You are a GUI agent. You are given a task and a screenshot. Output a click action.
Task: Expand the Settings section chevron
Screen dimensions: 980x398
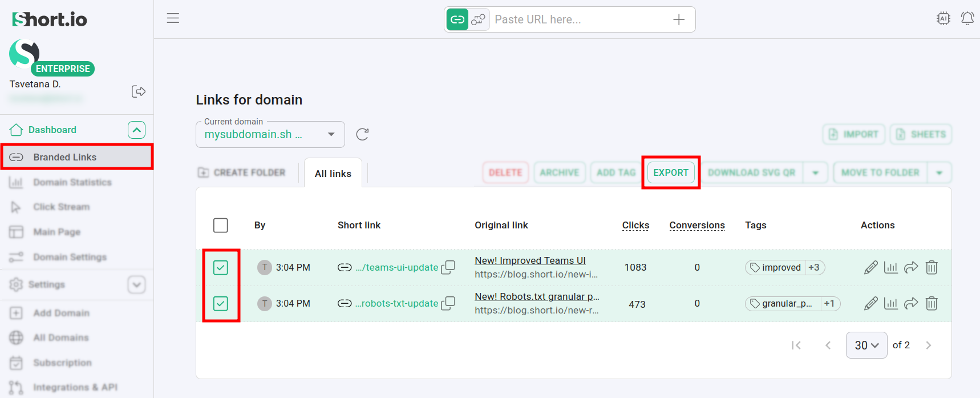pos(136,284)
